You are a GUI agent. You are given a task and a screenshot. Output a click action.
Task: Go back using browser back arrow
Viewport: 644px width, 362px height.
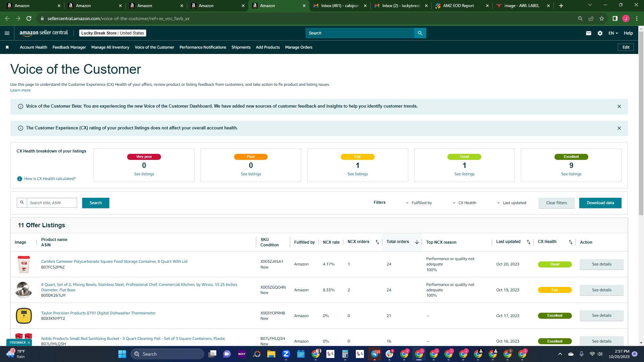7,18
